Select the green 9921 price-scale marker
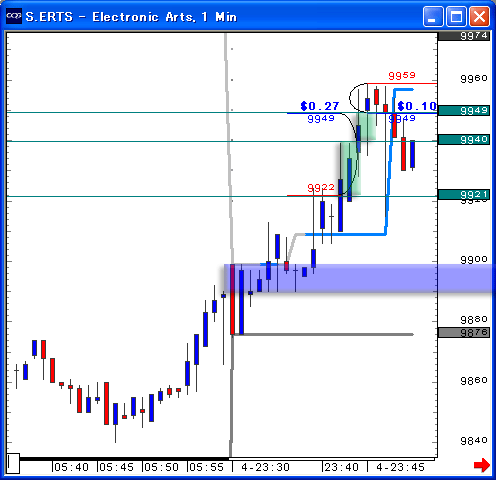 [464, 194]
